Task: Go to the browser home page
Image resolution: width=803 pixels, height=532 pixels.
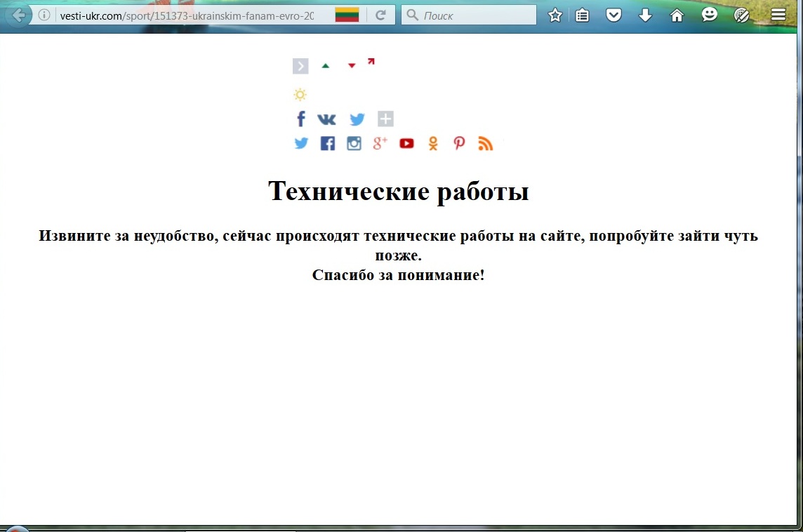Action: pos(677,15)
